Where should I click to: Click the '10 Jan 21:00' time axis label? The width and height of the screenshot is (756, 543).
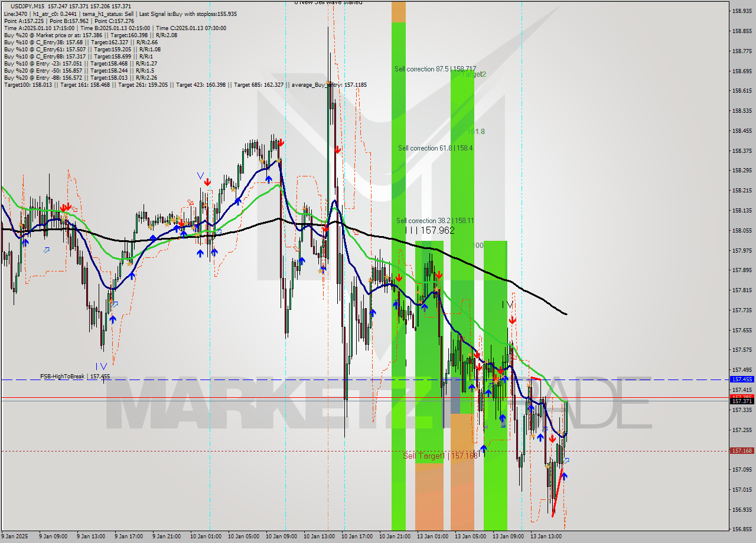395,537
